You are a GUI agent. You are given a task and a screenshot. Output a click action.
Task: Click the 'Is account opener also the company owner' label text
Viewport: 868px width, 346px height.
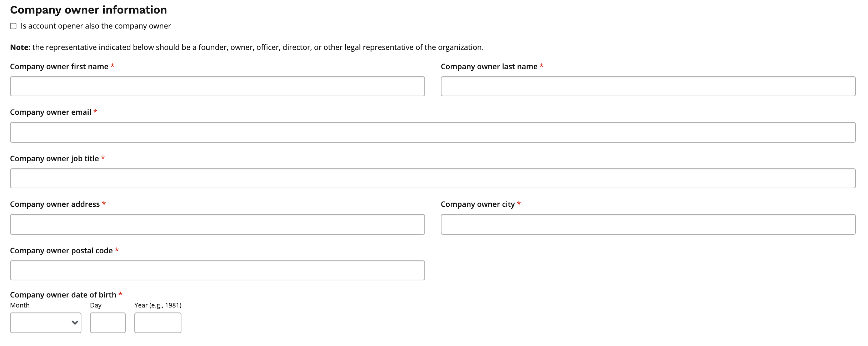click(96, 26)
